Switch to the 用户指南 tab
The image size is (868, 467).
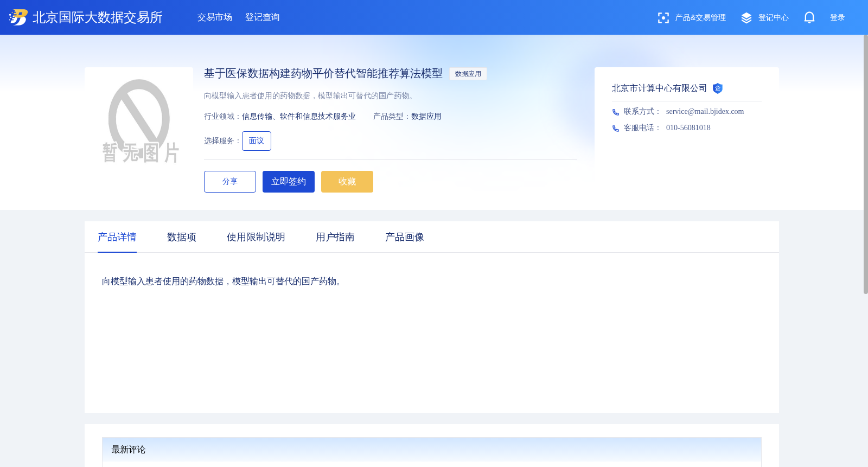coord(335,237)
